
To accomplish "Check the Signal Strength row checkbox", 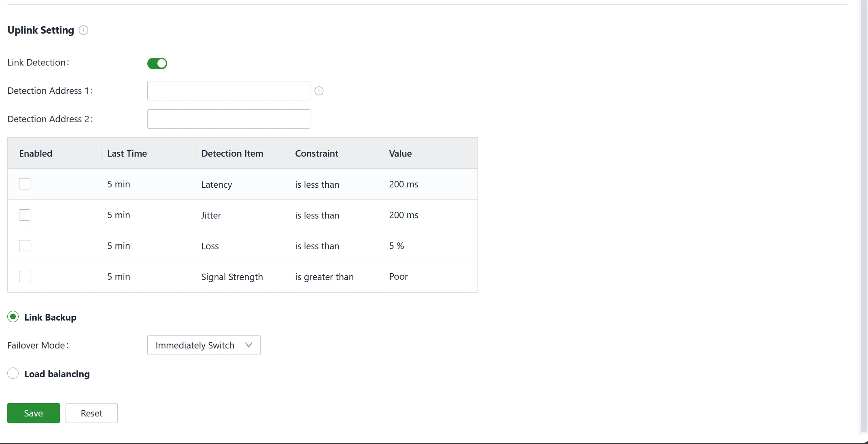I will click(x=25, y=276).
